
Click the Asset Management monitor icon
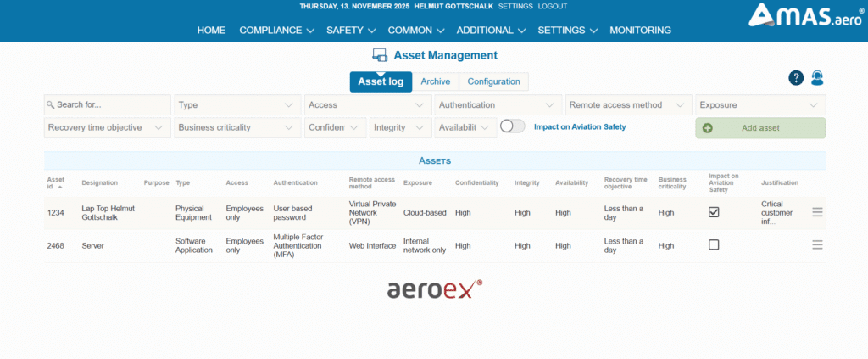[380, 56]
